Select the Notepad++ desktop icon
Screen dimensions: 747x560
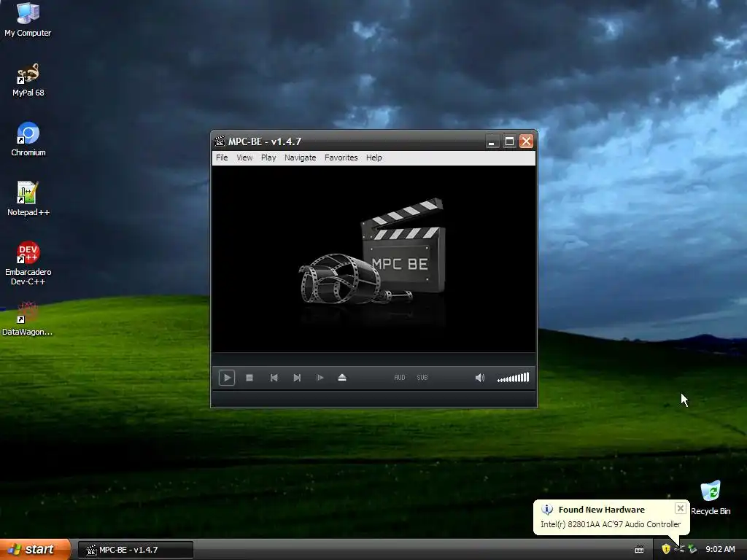(28, 199)
